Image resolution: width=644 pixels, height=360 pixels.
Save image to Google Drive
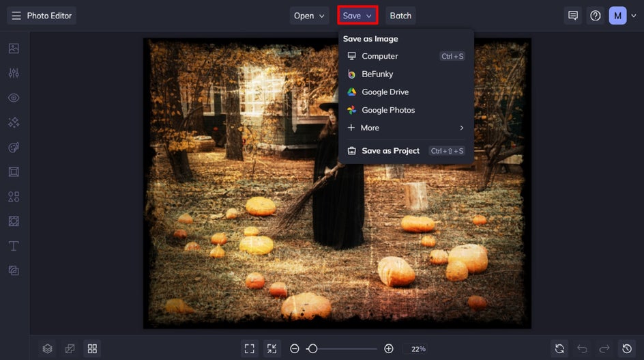click(406, 92)
